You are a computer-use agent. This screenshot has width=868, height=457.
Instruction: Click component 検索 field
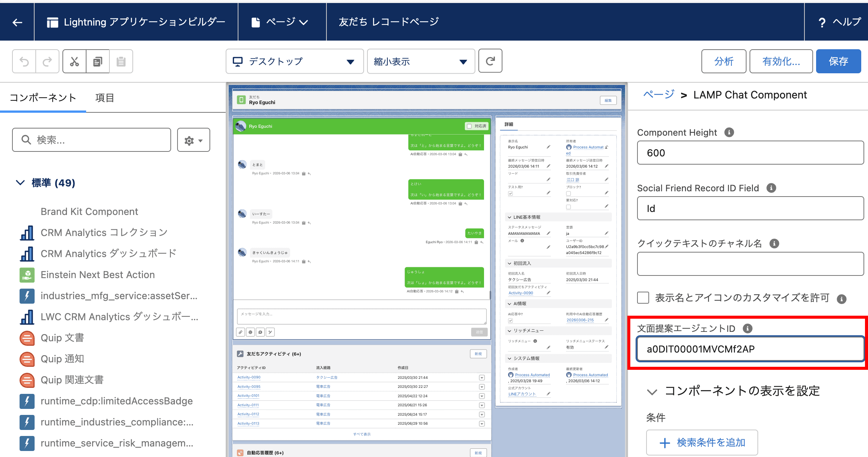(x=92, y=140)
